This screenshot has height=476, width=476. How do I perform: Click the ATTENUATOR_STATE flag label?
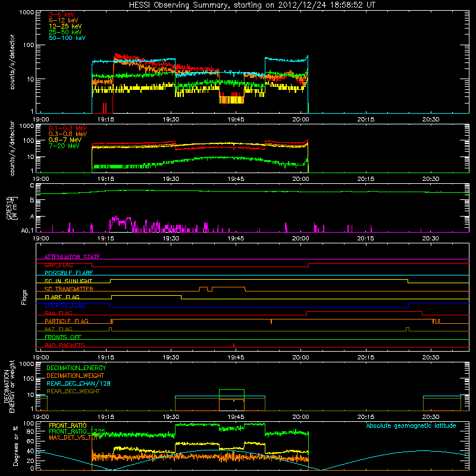[x=72, y=257]
